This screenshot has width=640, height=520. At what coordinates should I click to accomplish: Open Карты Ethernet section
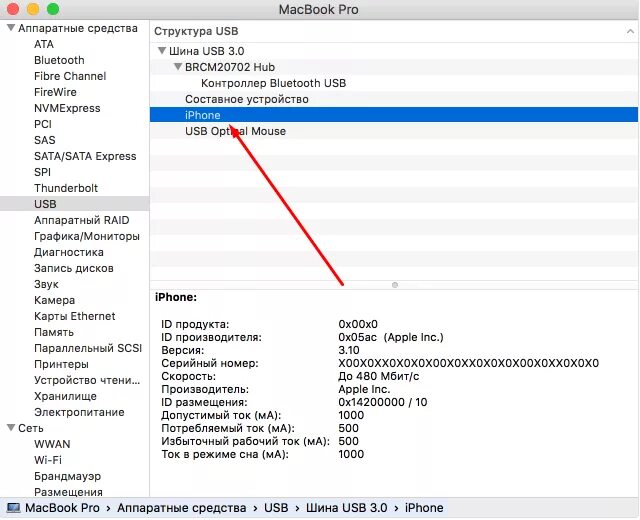(74, 316)
